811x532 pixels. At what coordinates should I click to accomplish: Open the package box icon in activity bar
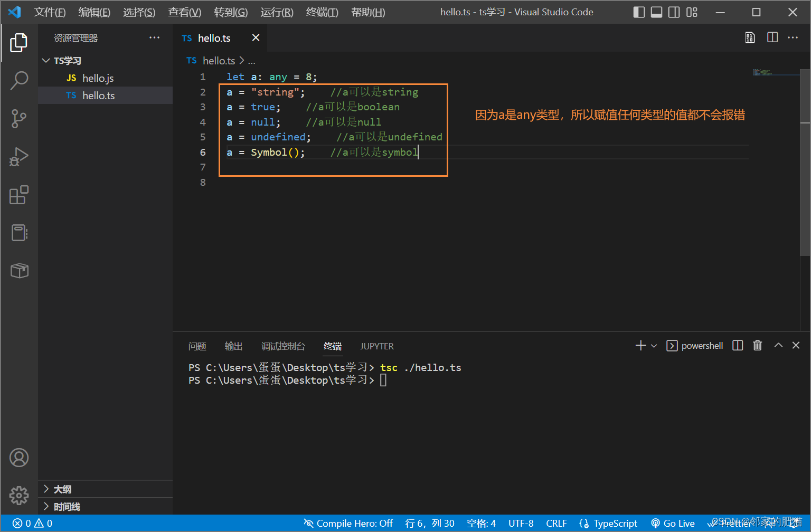19,271
